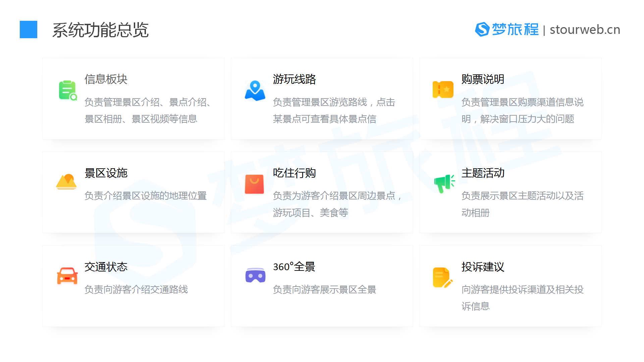Select the 吃住行购 heading

(294, 173)
